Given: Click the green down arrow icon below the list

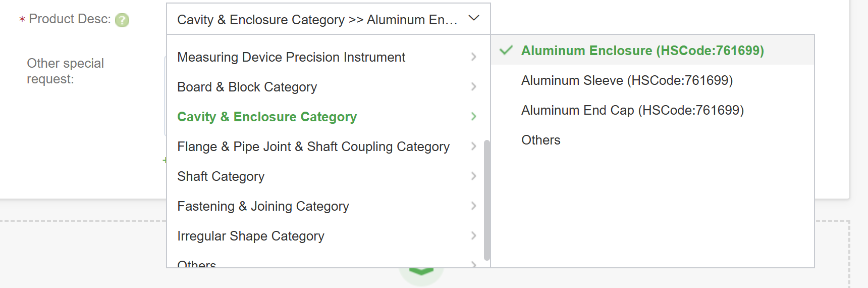Looking at the screenshot, I should [x=421, y=272].
